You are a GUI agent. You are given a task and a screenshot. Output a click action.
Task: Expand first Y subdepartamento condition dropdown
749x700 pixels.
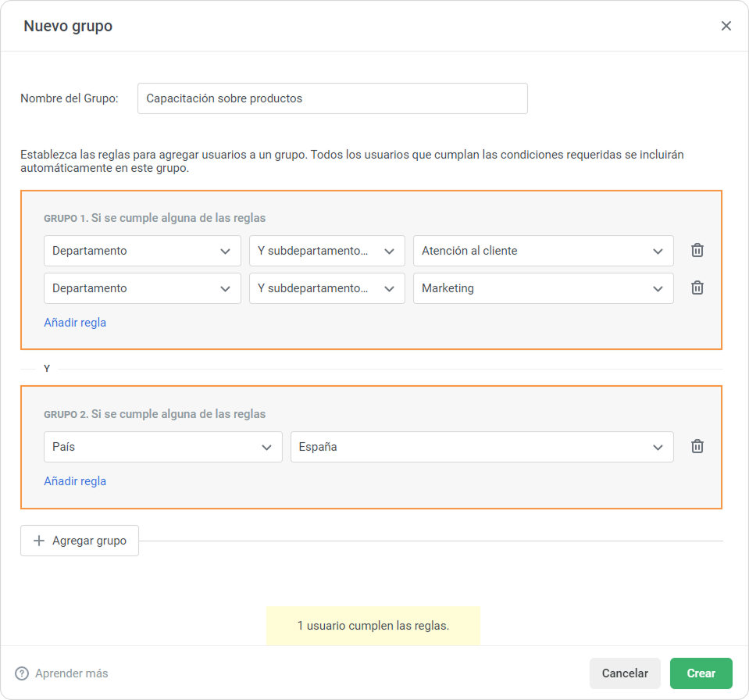tap(326, 251)
